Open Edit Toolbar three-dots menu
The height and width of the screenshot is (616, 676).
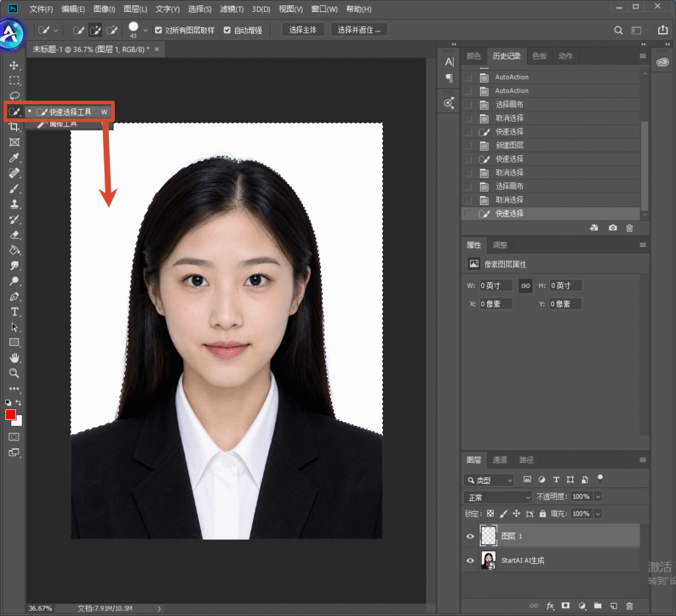pos(15,388)
